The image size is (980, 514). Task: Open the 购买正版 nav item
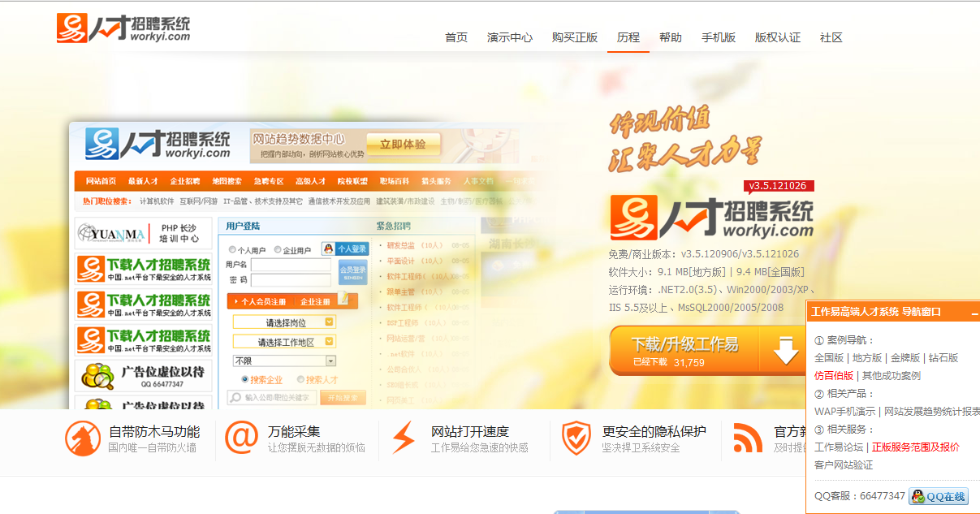click(575, 37)
